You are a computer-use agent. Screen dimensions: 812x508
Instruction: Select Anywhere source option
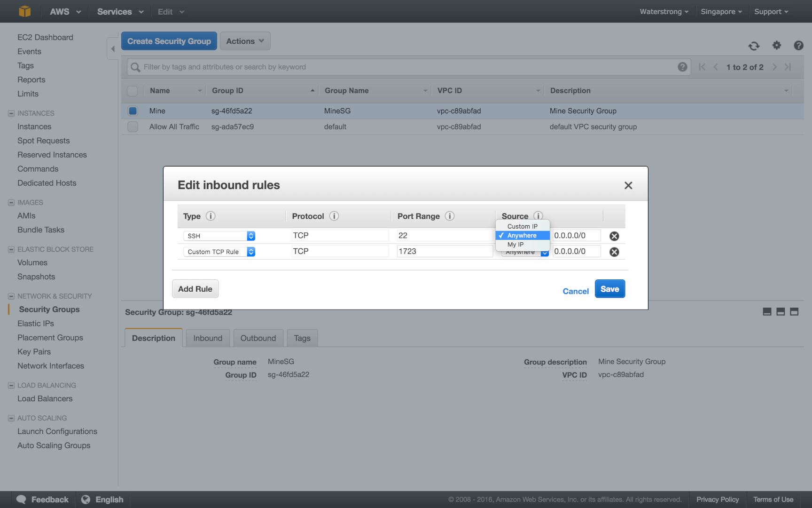pos(523,235)
